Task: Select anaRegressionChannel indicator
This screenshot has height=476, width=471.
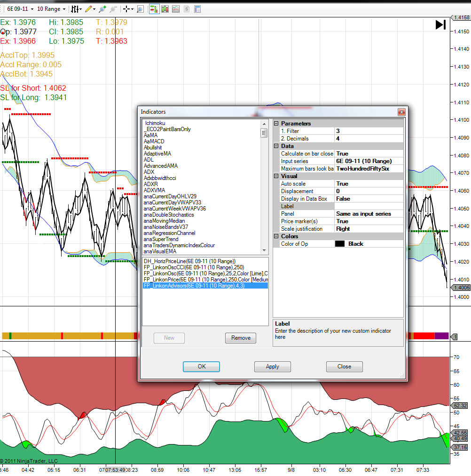Action: click(169, 233)
